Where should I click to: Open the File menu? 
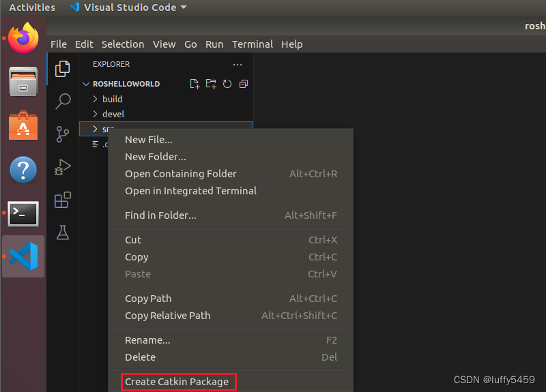point(59,44)
